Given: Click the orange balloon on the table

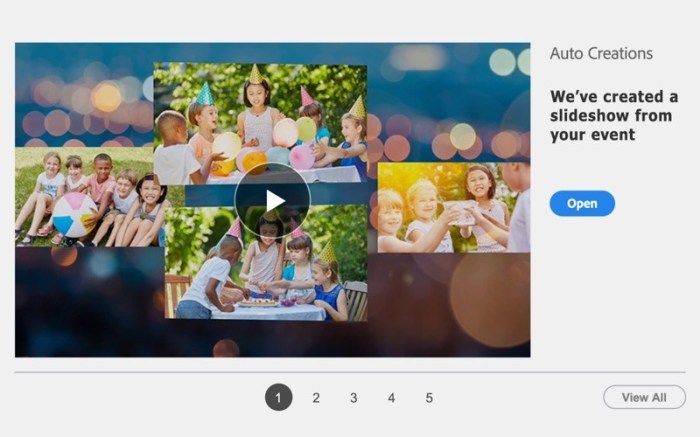Looking at the screenshot, I should (254, 162).
